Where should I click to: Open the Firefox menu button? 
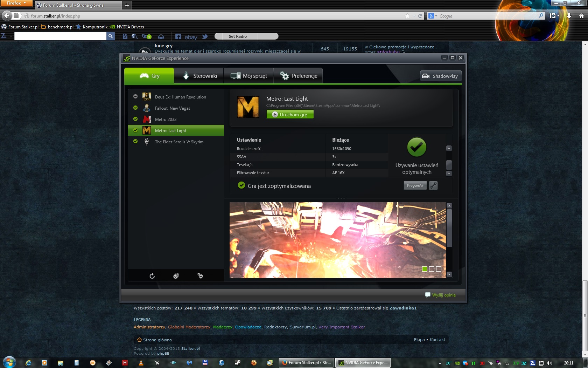tap(16, 3)
